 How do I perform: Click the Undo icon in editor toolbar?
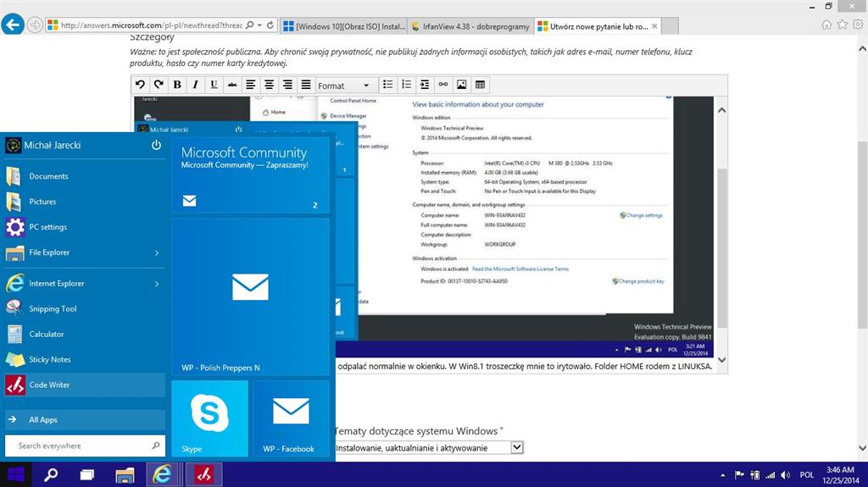(140, 85)
